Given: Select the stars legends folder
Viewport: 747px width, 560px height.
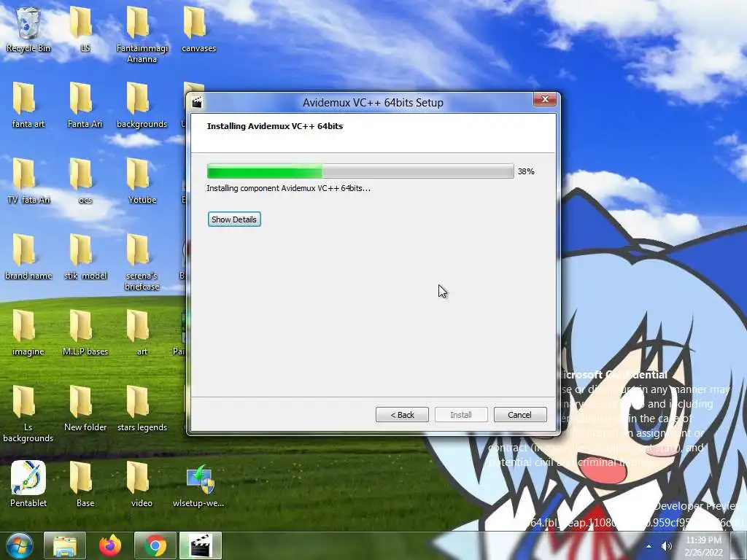Looking at the screenshot, I should [x=142, y=408].
